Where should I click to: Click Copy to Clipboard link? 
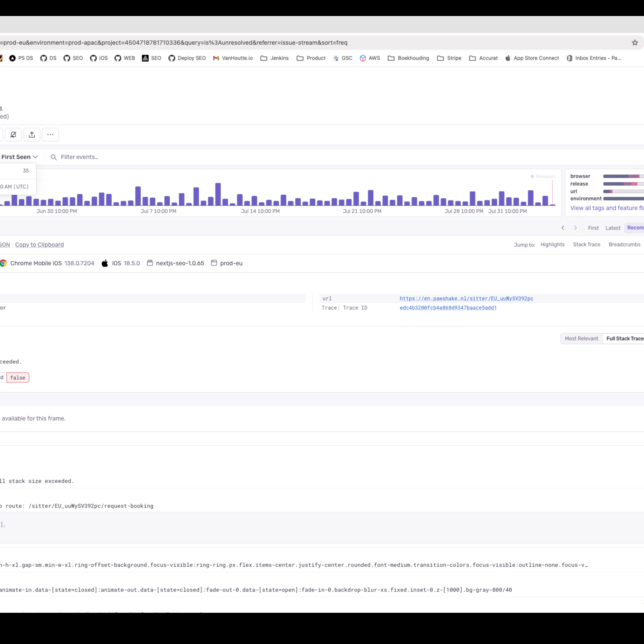pos(39,245)
